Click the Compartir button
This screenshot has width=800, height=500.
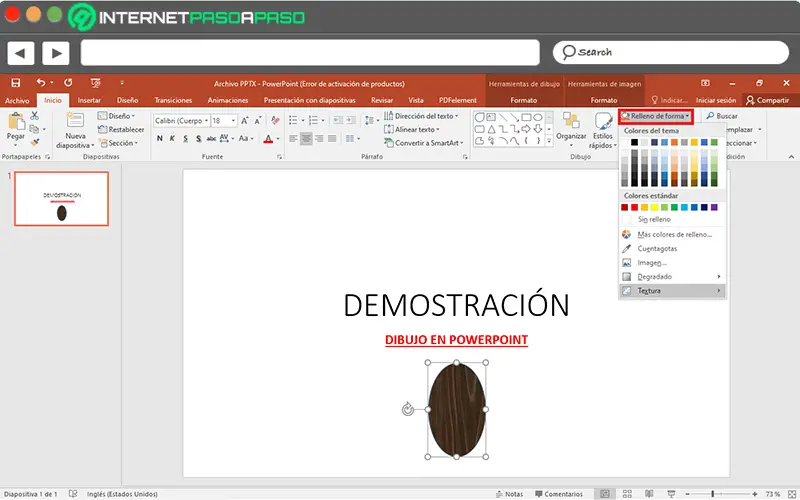pyautogui.click(x=766, y=101)
